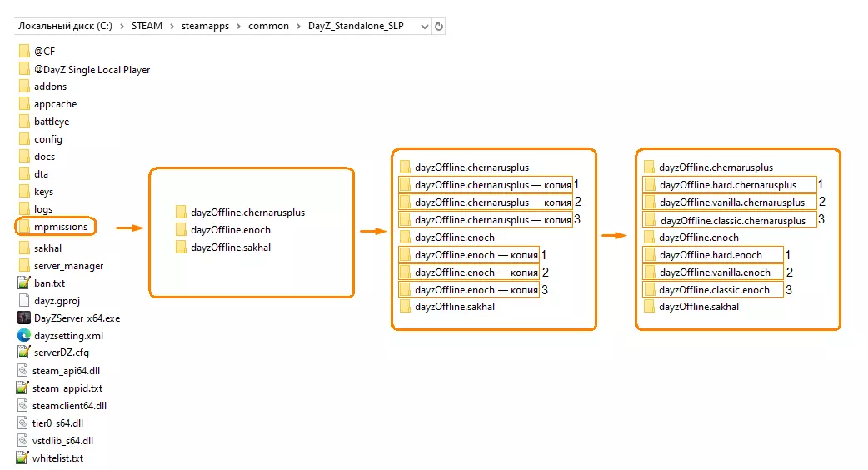Select the logs folder icon
This screenshot has width=868, height=470.
coord(24,208)
